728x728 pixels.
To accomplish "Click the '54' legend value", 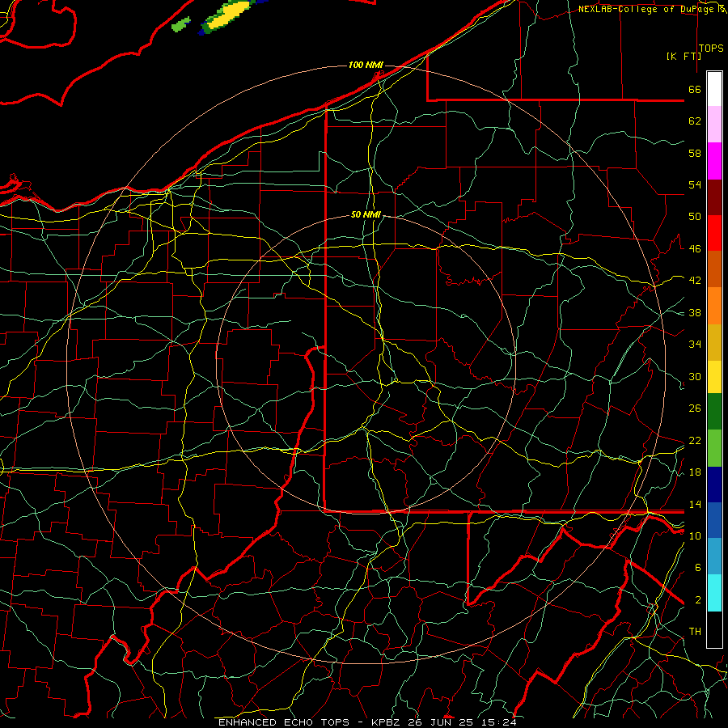I will click(695, 184).
